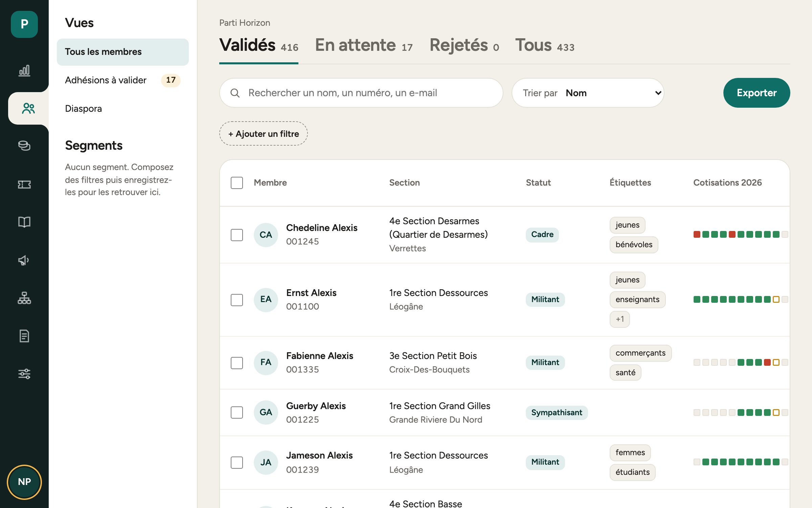Screen dimensions: 812x508
Task: Open the open book icon
Action: [24, 222]
